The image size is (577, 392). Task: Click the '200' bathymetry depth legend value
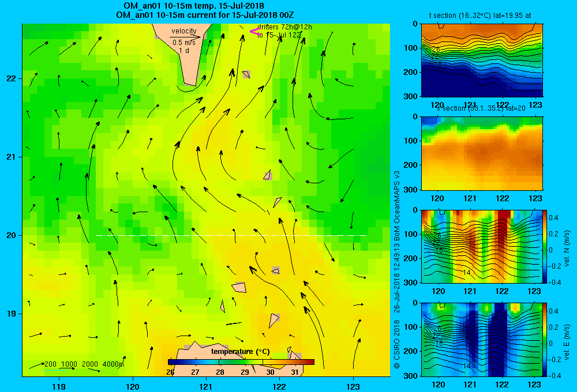[50, 364]
